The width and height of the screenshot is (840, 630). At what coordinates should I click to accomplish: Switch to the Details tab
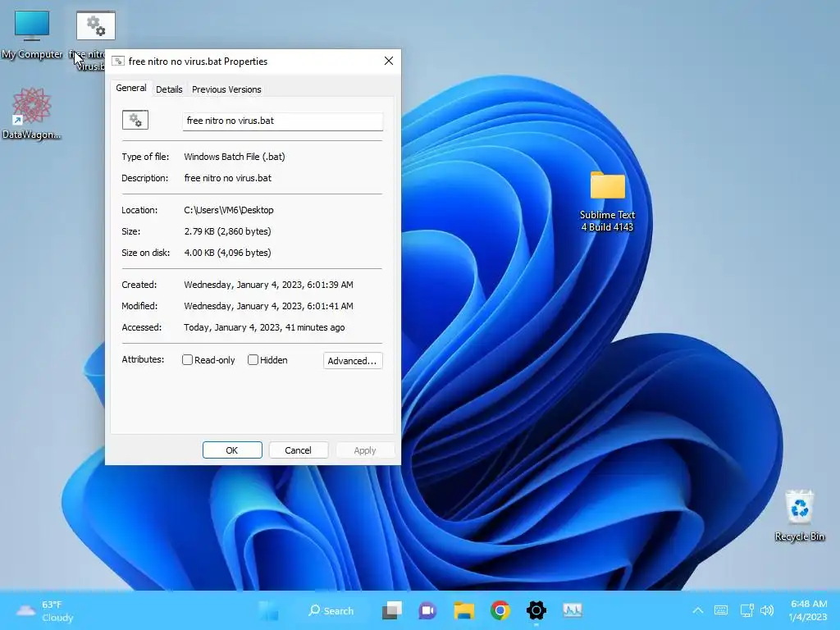169,89
